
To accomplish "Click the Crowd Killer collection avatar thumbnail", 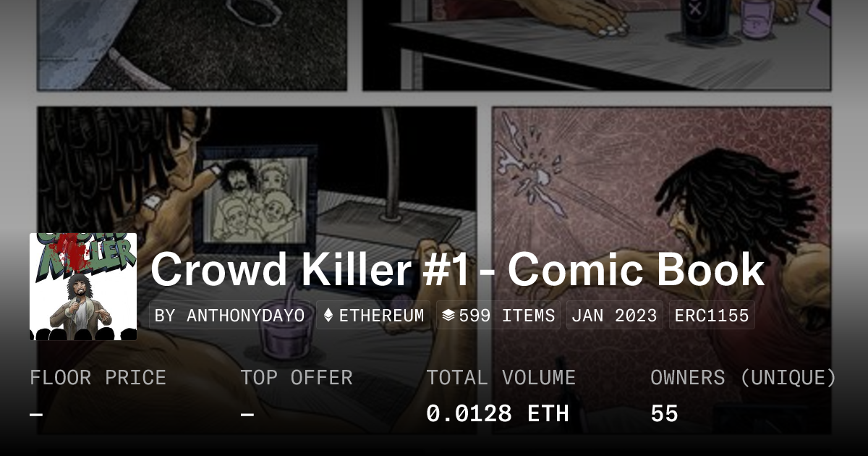I will 83,287.
